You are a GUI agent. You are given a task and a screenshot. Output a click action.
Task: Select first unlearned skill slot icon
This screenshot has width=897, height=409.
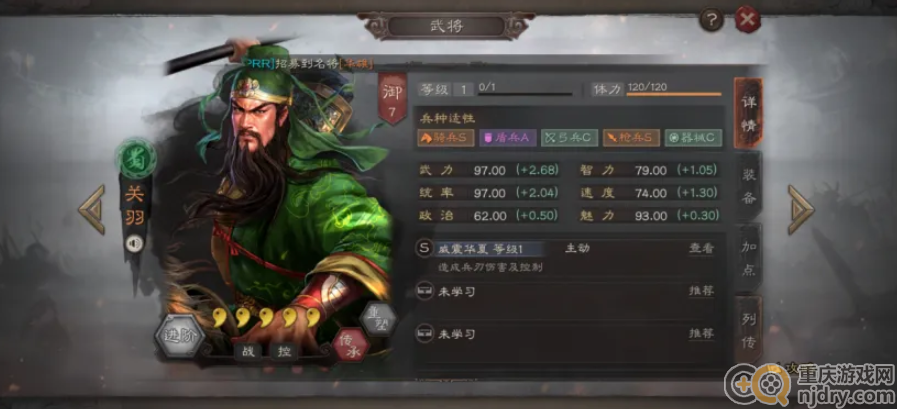click(424, 291)
